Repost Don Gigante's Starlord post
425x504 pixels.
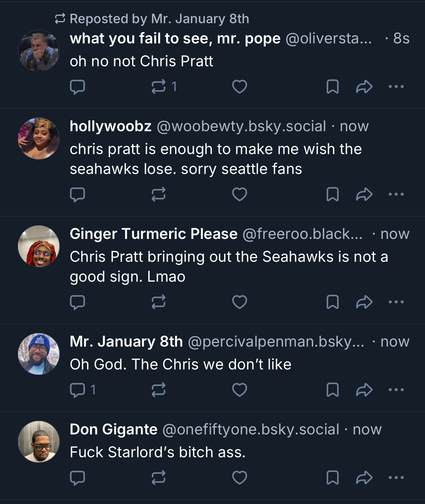(x=159, y=478)
